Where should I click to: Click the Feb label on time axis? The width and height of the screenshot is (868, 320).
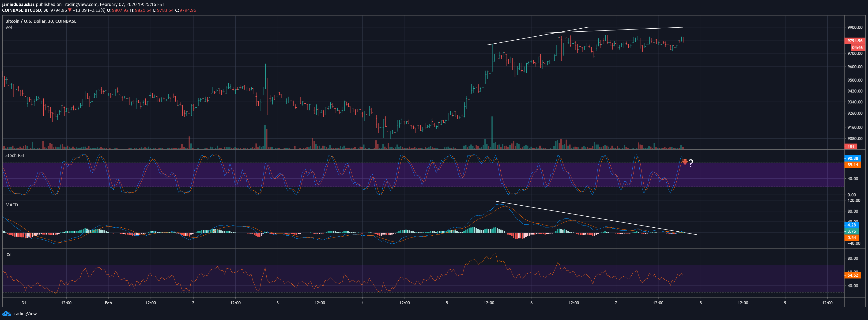tap(108, 303)
